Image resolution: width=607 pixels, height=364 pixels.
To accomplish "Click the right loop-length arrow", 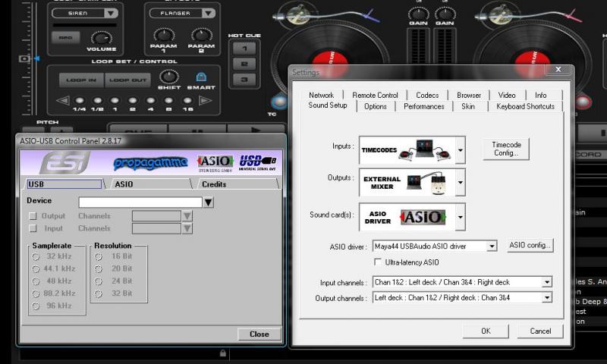I will 204,100.
